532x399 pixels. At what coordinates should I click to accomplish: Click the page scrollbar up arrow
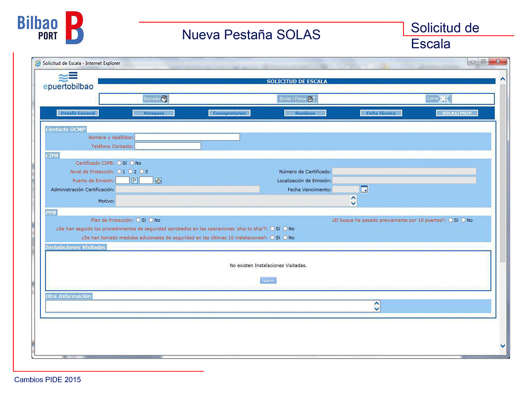click(x=502, y=79)
